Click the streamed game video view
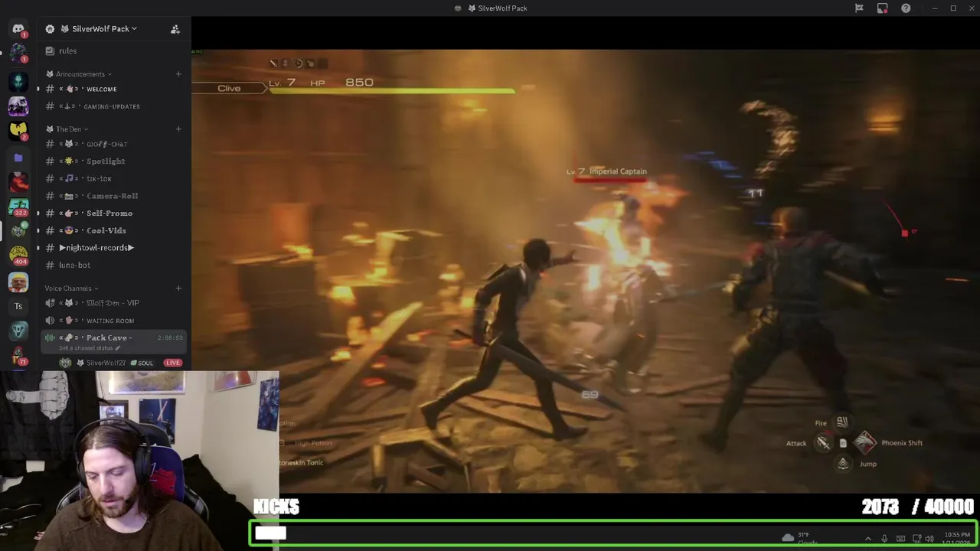Screen dimensions: 980x551 [x=586, y=271]
